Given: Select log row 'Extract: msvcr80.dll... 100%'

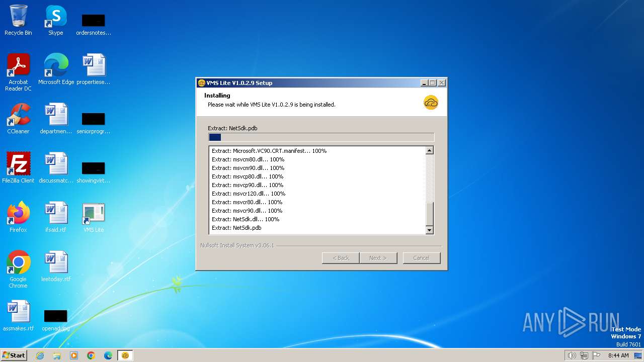Looking at the screenshot, I should click(x=317, y=202).
